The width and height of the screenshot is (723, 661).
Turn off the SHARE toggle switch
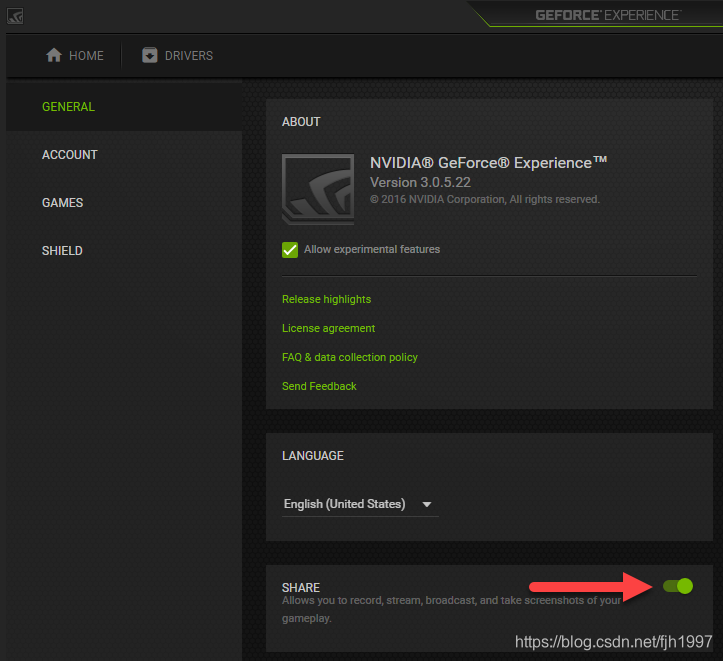pyautogui.click(x=678, y=586)
